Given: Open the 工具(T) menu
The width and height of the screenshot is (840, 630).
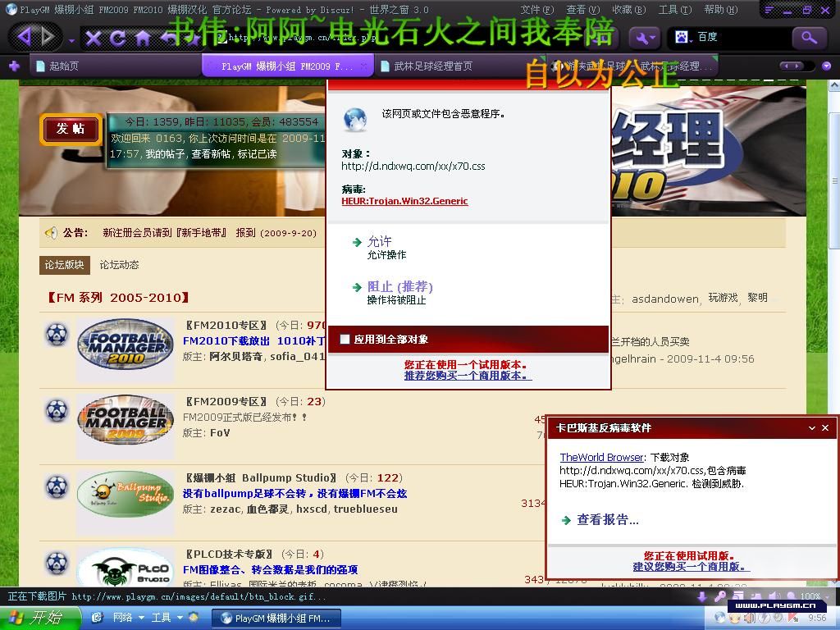Looking at the screenshot, I should [675, 10].
